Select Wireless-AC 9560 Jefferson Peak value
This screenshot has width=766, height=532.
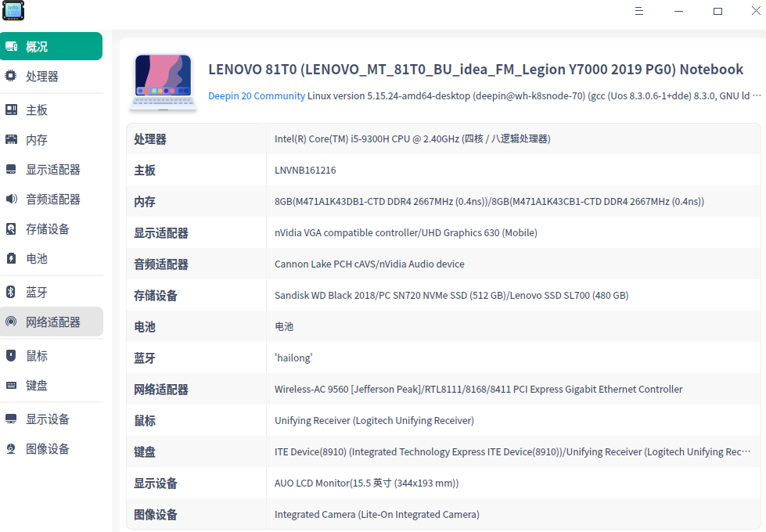click(x=478, y=389)
